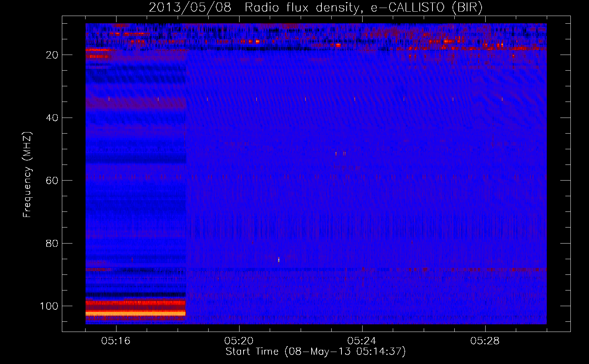Viewport: 589px width, 364px height.
Task: Click the orange spikes near 52 MHz
Action: 340,154
